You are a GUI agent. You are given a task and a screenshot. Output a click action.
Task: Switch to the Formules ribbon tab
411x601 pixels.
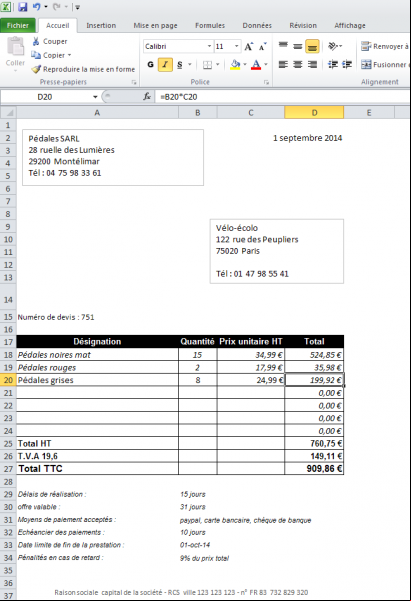pos(210,26)
